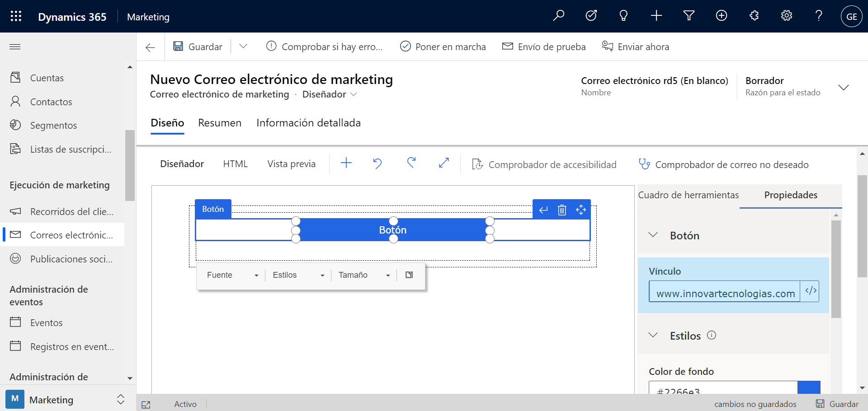Click Poner en marcha to go live
The width and height of the screenshot is (868, 411).
pos(443,47)
